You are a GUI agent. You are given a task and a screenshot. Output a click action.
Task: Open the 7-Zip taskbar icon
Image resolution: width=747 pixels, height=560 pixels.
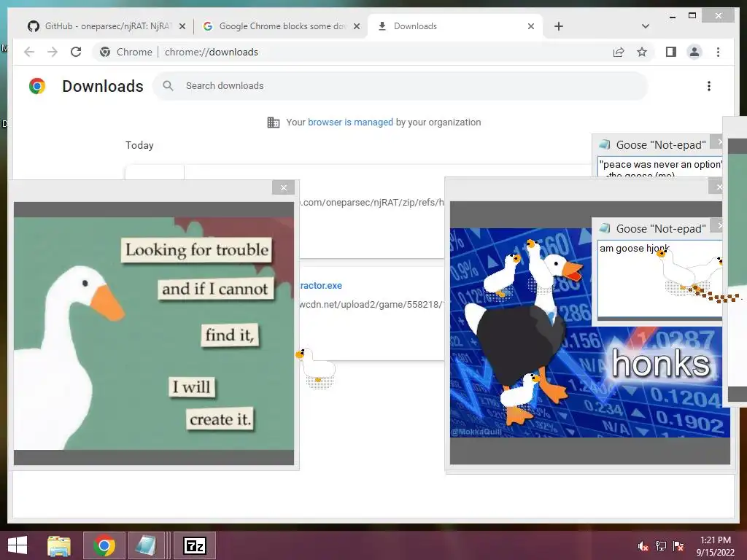195,545
